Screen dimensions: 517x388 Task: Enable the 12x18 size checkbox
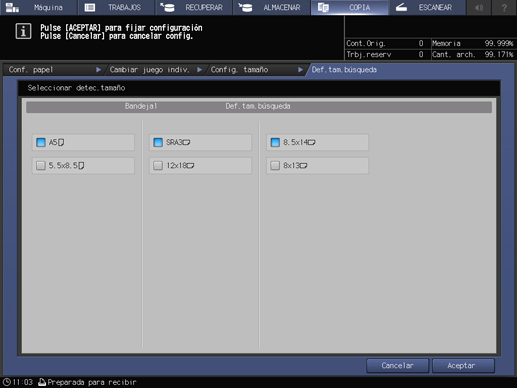pyautogui.click(x=158, y=166)
